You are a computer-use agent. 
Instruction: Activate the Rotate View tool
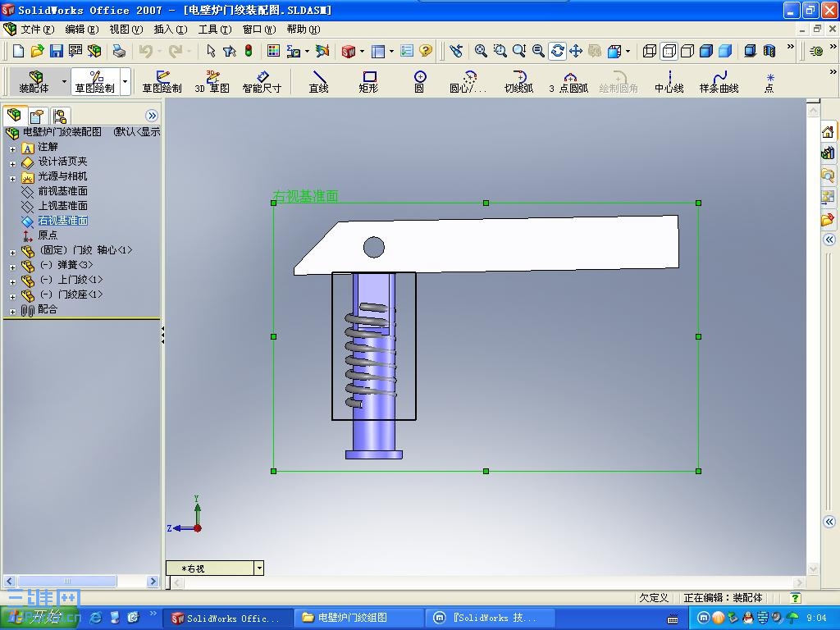click(557, 51)
